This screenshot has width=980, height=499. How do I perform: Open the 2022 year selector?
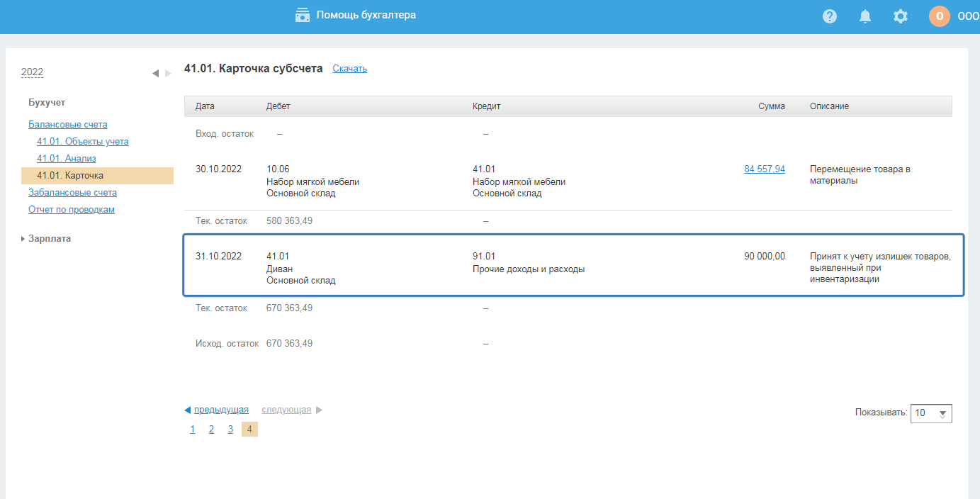32,72
